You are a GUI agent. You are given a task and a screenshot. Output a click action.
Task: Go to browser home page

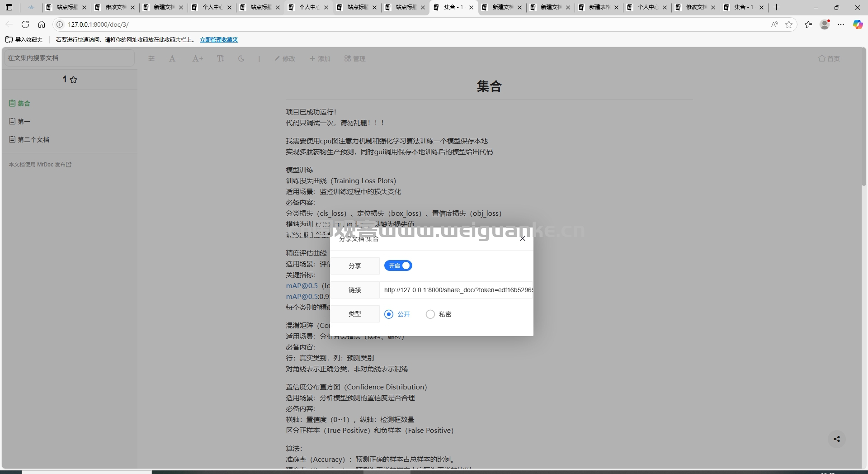[x=42, y=24]
